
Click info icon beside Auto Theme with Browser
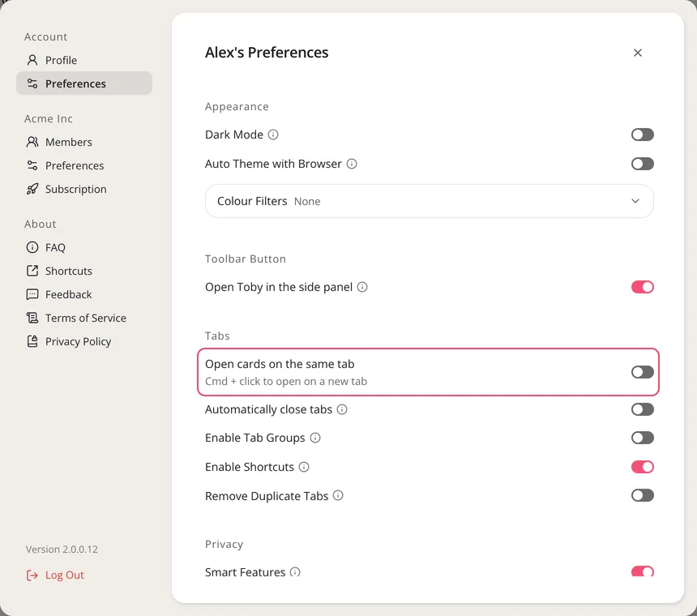point(352,164)
